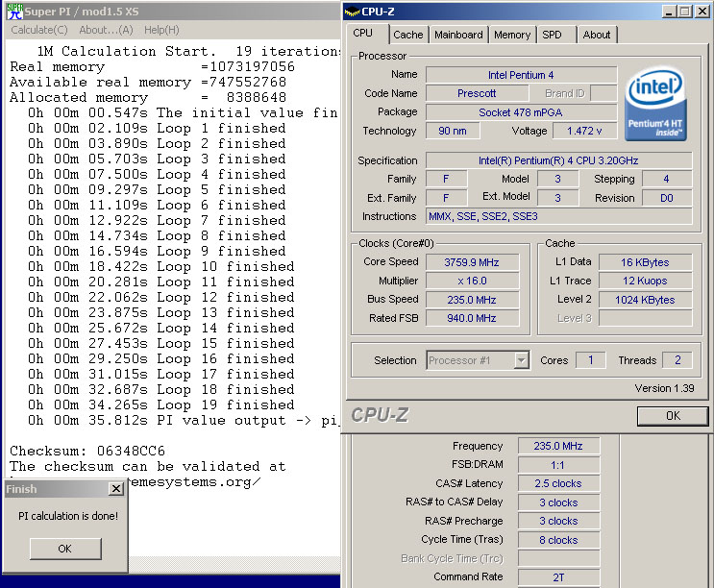Click the FSB:DRAM ratio value 1:1
Viewport: 714px width, 588px height.
558,465
